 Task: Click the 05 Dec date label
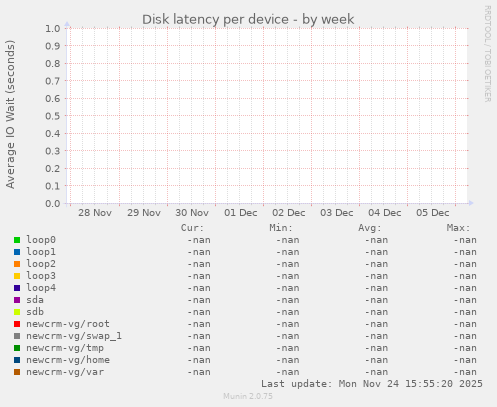[x=433, y=213]
